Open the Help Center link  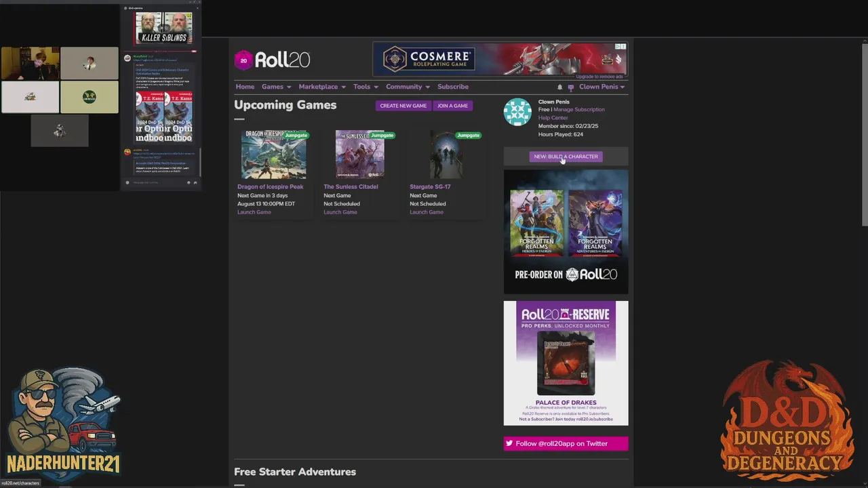pyautogui.click(x=553, y=118)
